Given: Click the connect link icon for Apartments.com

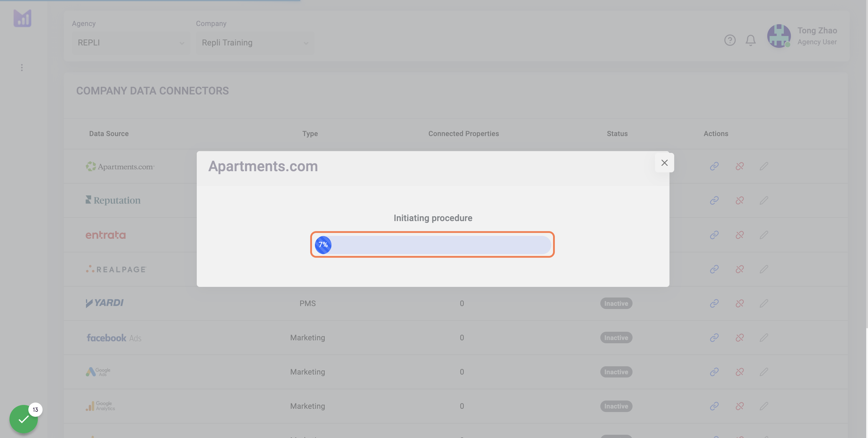Looking at the screenshot, I should tap(714, 166).
